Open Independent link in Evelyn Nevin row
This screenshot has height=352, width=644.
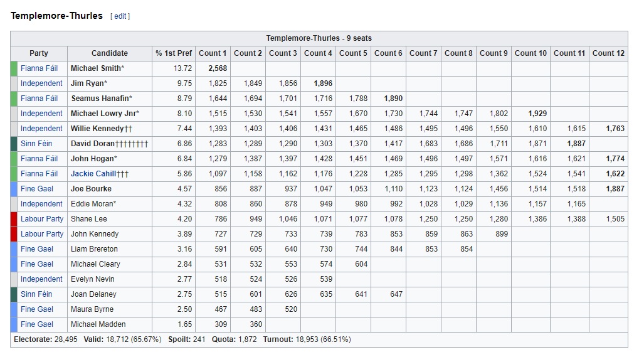point(41,279)
